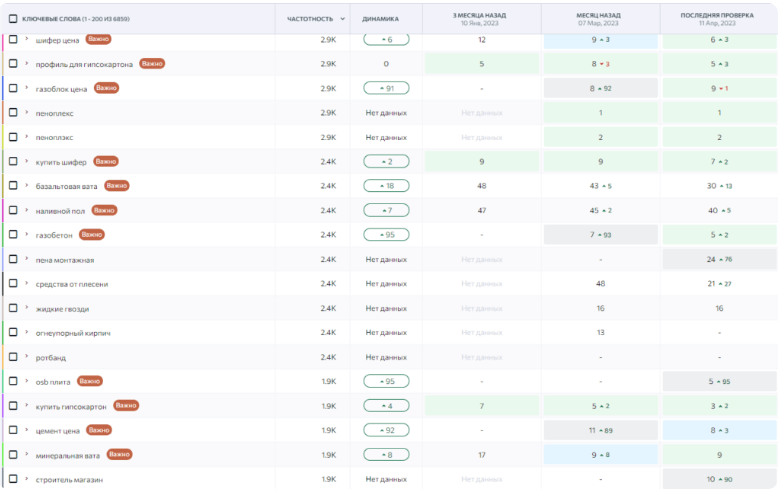Click the 'минеральная вата' keyword text
Screen dimensions: 783x501
[x=67, y=456]
